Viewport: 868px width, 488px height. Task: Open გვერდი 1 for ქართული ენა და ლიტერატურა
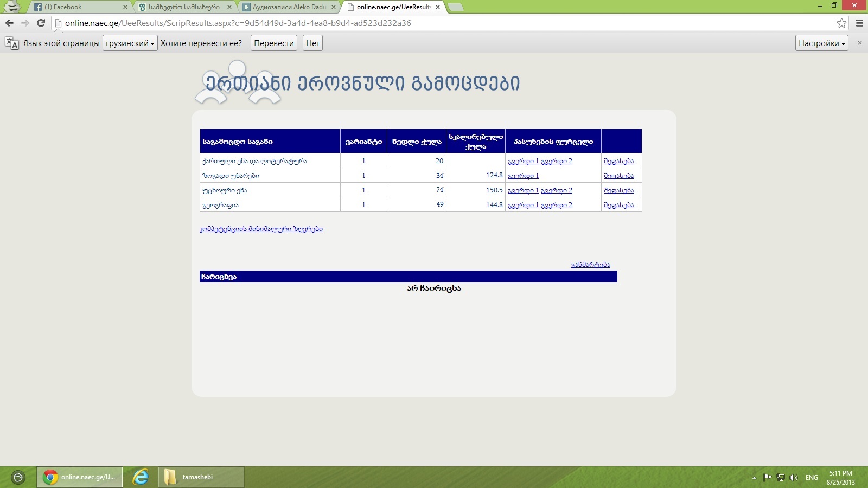click(523, 161)
